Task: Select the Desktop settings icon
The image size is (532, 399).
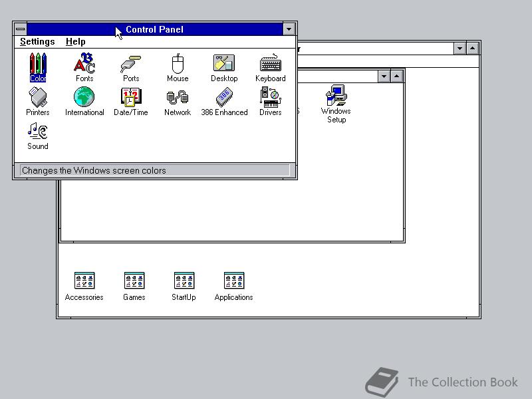Action: [x=224, y=68]
